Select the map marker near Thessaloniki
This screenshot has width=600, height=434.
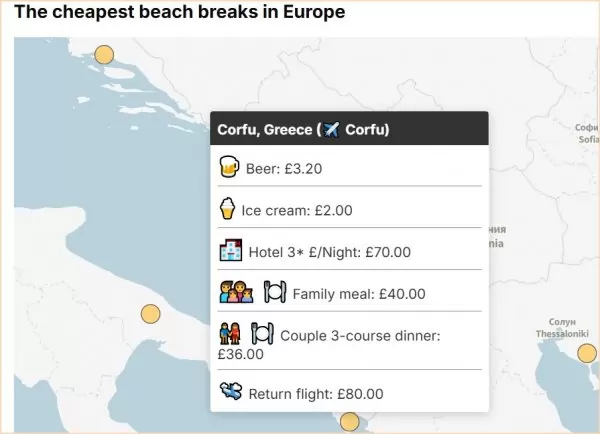click(587, 353)
